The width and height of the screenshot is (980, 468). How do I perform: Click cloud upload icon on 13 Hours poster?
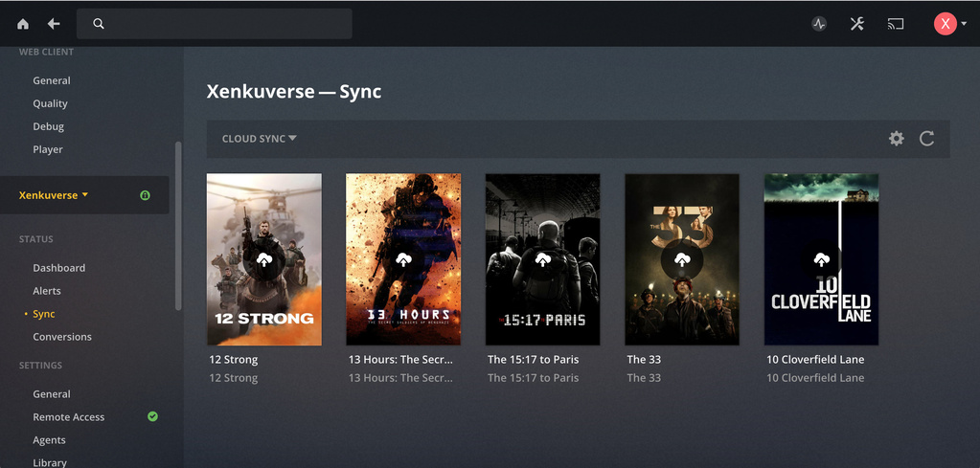click(x=403, y=259)
